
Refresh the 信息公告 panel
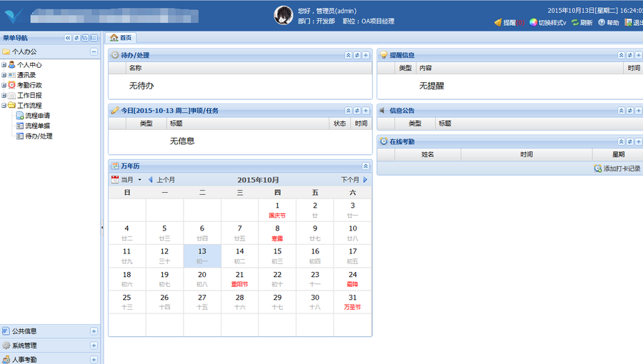(630, 111)
